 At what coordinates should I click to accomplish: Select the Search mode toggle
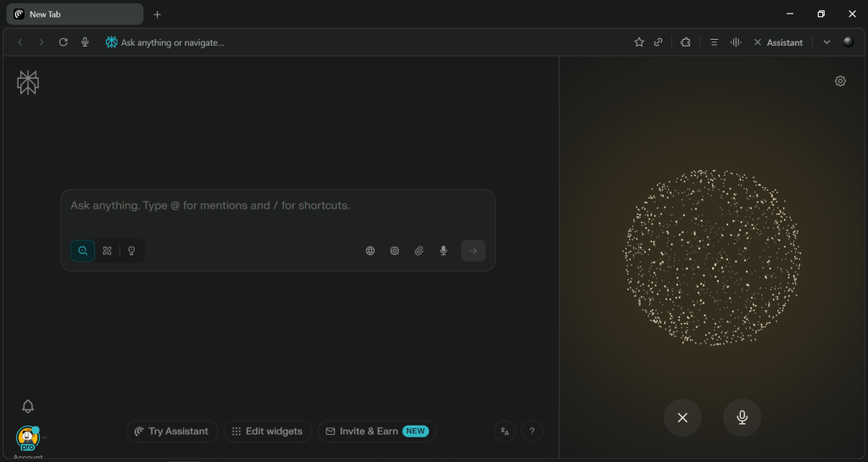pyautogui.click(x=82, y=251)
